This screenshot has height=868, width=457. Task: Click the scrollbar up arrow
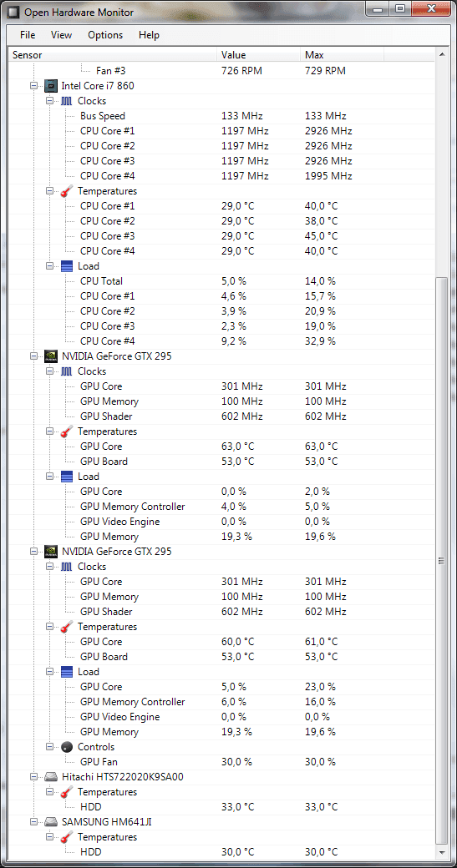(441, 54)
